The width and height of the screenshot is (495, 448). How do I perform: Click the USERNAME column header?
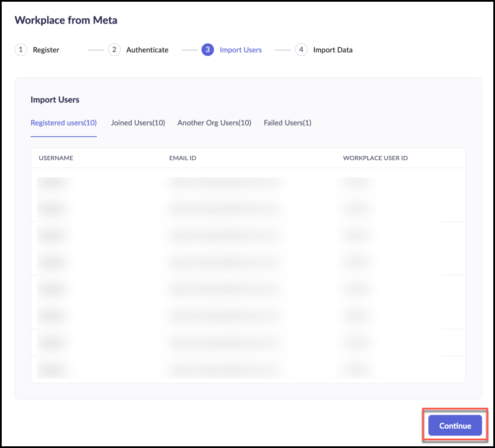point(56,158)
